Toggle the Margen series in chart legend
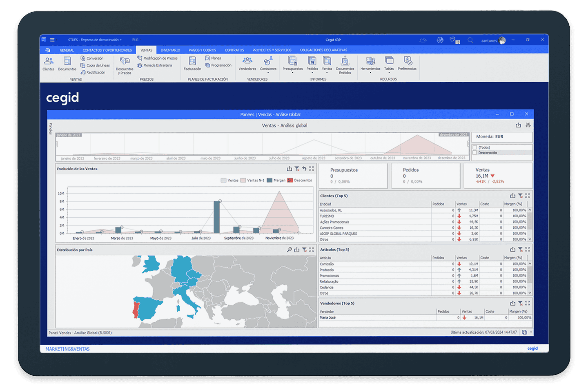Image resolution: width=588 pixels, height=388 pixels. 276,180
